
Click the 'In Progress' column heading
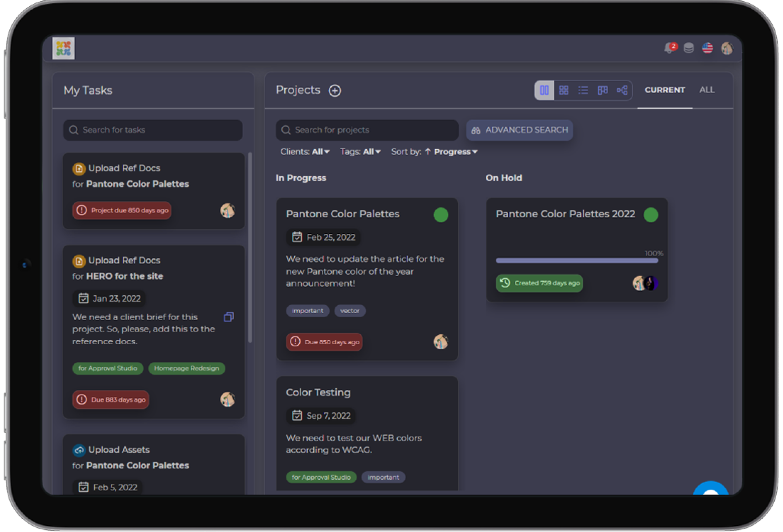(301, 178)
